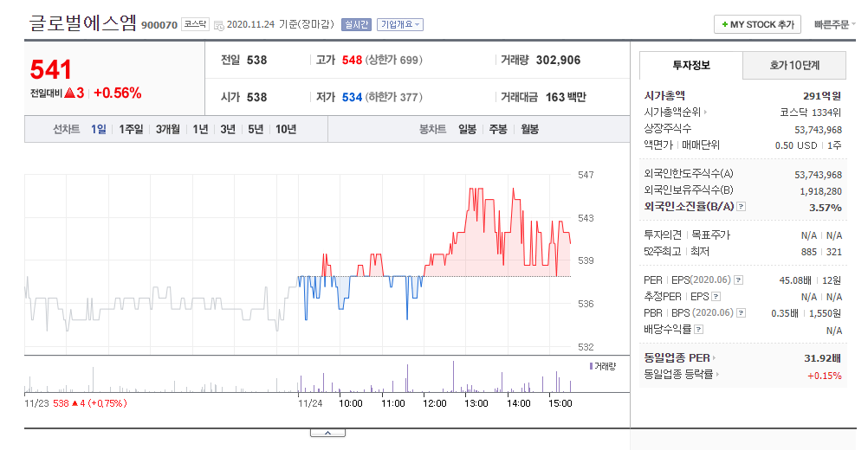Click the 시가총액 291억원 value

pos(823,96)
